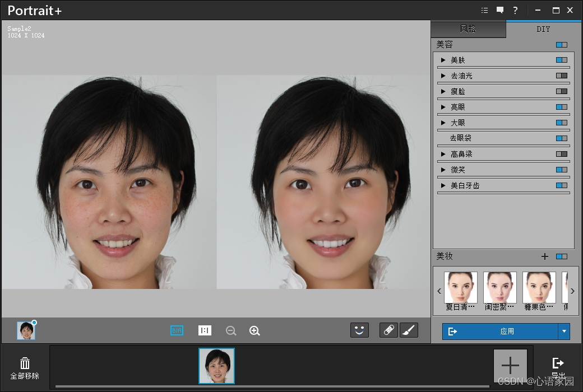The height and width of the screenshot is (392, 583).
Task: Enable the 去油光 switch
Action: [x=562, y=76]
